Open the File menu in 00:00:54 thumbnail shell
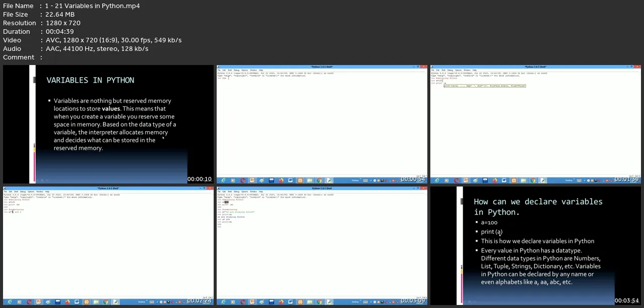Screen dimensions: 644x308 click(x=219, y=70)
